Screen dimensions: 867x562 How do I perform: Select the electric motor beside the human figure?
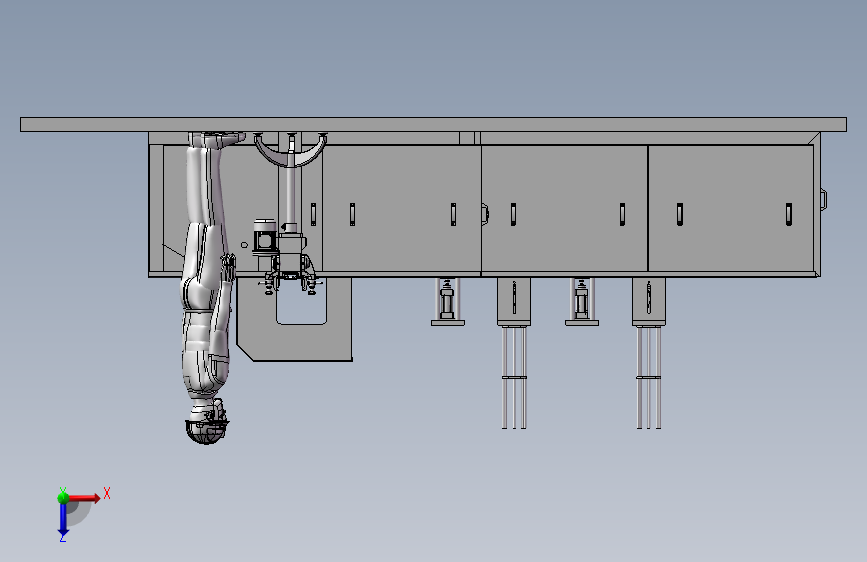(x=264, y=237)
